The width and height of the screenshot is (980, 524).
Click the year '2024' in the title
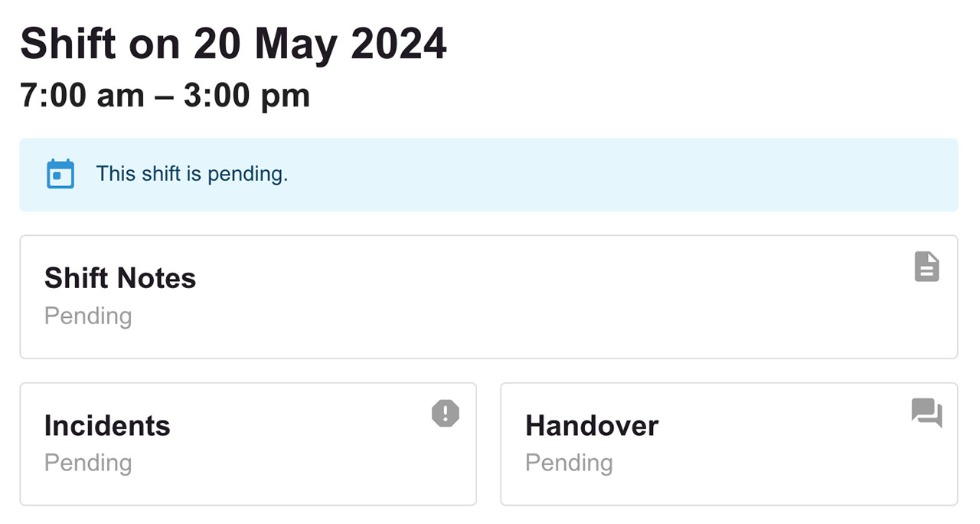[399, 44]
